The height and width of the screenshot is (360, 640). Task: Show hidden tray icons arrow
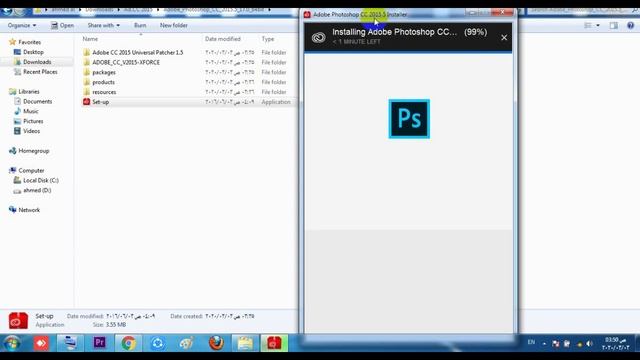[544, 344]
